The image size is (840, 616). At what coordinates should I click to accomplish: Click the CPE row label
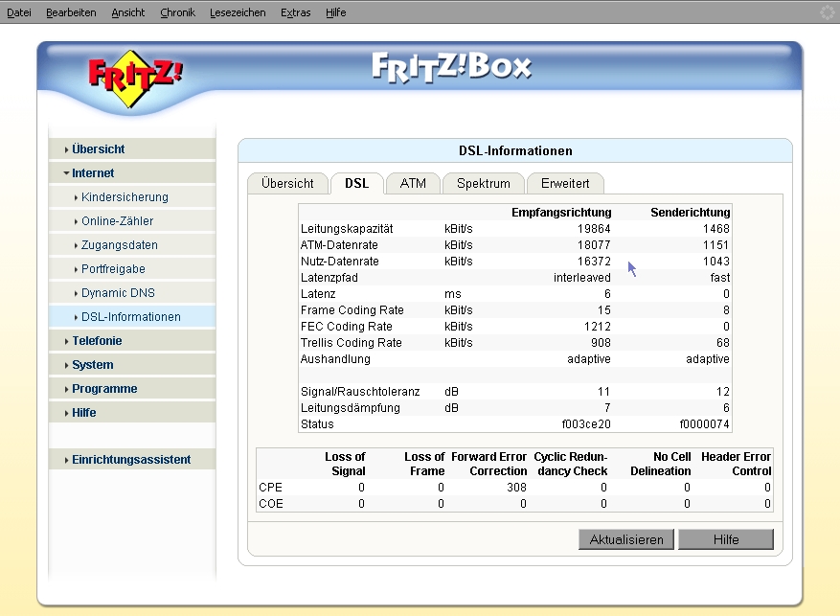(270, 488)
